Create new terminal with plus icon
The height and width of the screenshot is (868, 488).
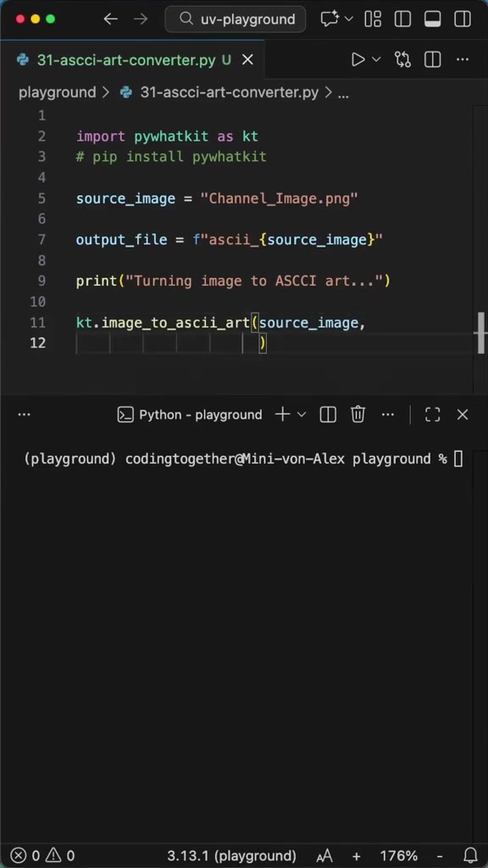283,415
